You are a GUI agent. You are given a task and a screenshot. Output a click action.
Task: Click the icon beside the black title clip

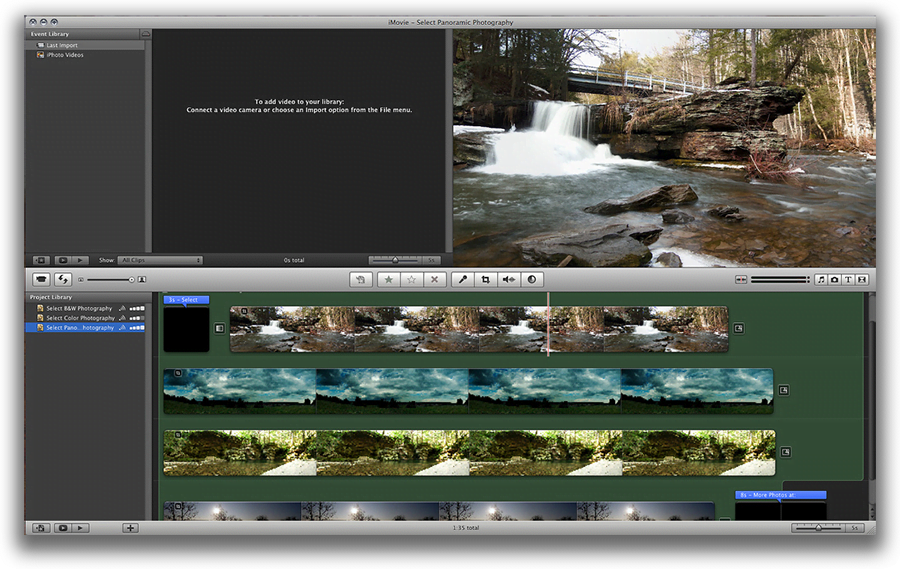pyautogui.click(x=219, y=328)
